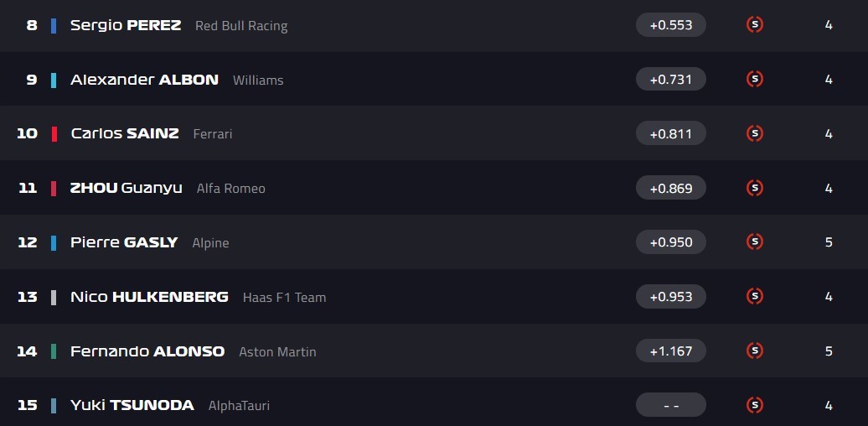This screenshot has width=868, height=426.
Task: Click the +0.553 gap badge
Action: coord(670,25)
